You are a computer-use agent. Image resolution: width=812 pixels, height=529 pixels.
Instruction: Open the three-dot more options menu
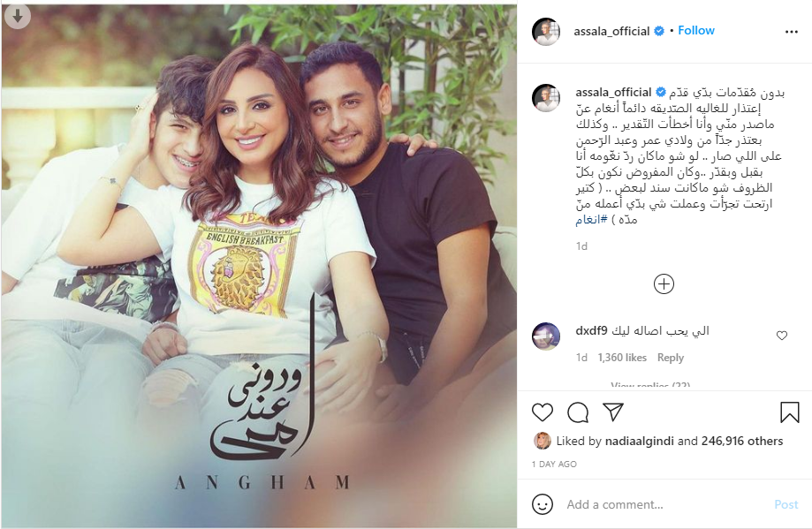tap(792, 32)
